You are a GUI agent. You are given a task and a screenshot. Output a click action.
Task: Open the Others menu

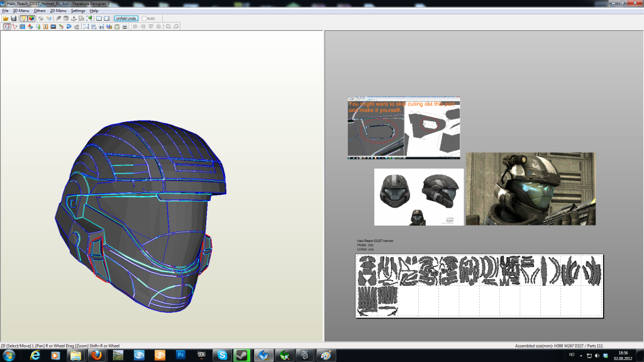pos(40,11)
